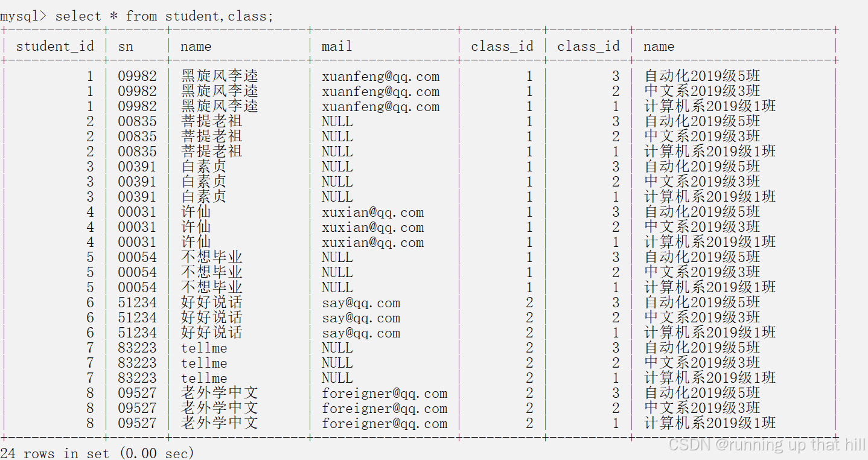This screenshot has width=868, height=460.
Task: Click 许仙 in the 自动化2019级5班 row
Action: click(x=196, y=212)
